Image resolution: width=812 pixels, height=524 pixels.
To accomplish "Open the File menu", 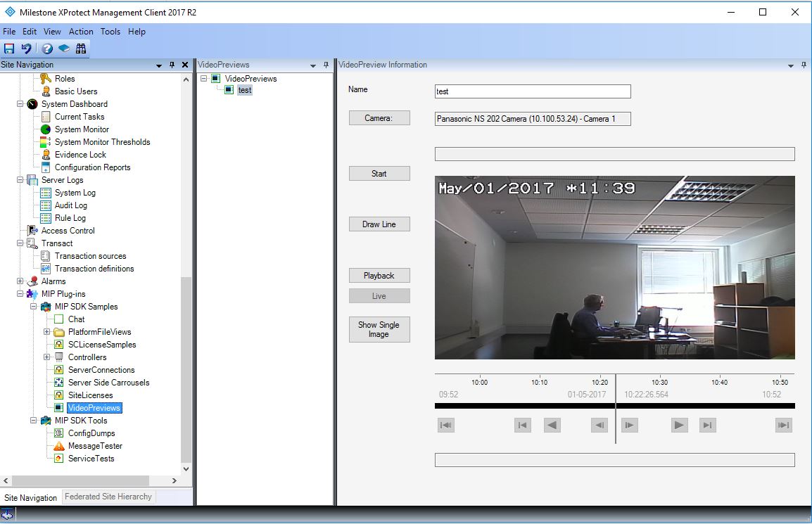I will (9, 32).
